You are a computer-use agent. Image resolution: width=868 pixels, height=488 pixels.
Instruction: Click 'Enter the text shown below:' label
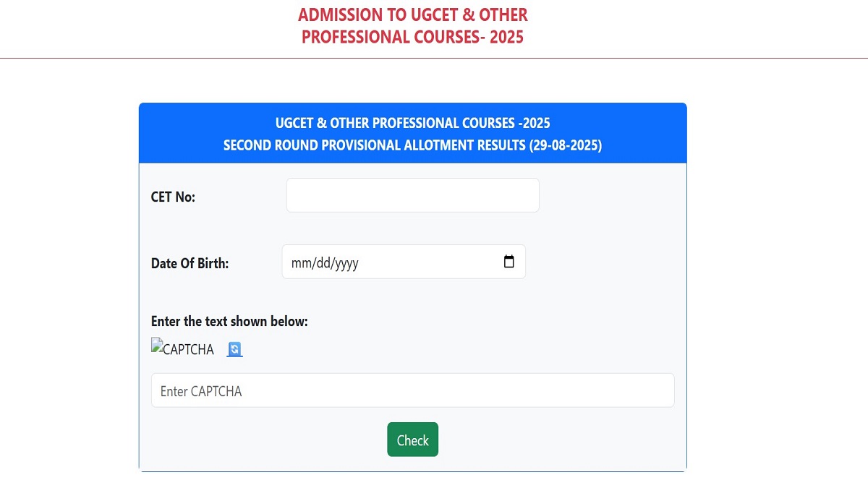click(x=229, y=321)
